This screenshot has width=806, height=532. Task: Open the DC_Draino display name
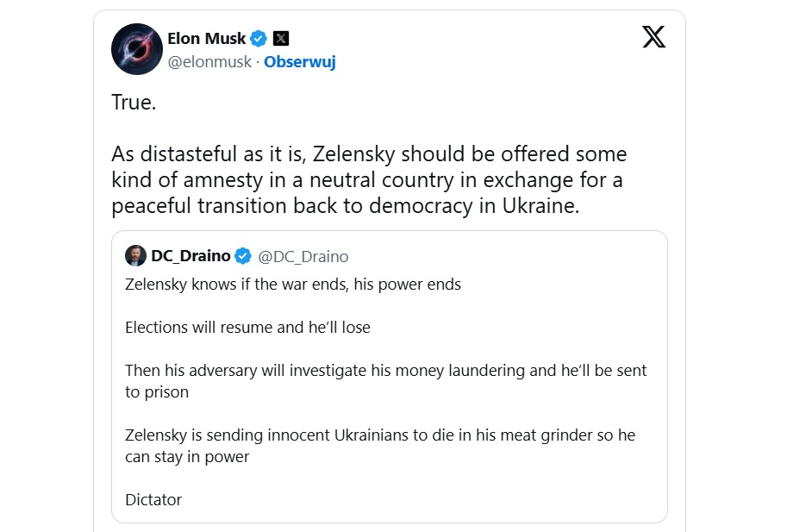pos(191,256)
